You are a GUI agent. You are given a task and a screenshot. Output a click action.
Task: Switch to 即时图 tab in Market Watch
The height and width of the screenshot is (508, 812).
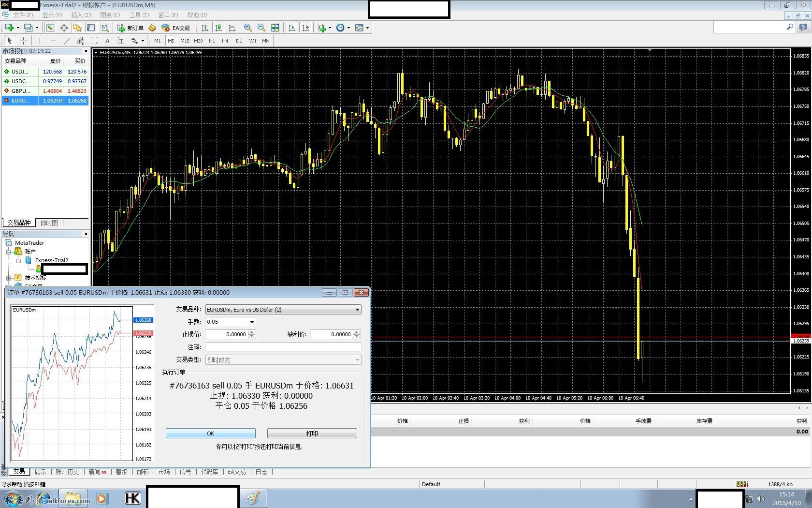[49, 223]
